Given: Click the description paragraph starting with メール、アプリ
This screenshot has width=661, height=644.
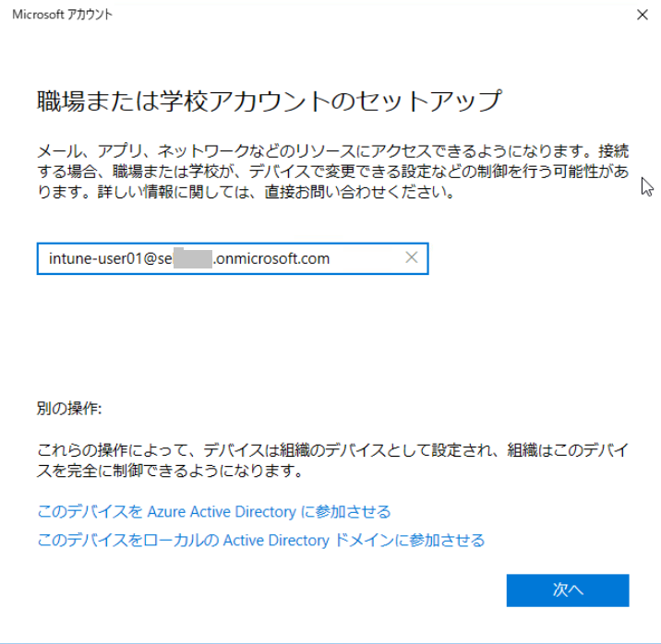Looking at the screenshot, I should 333,172.
